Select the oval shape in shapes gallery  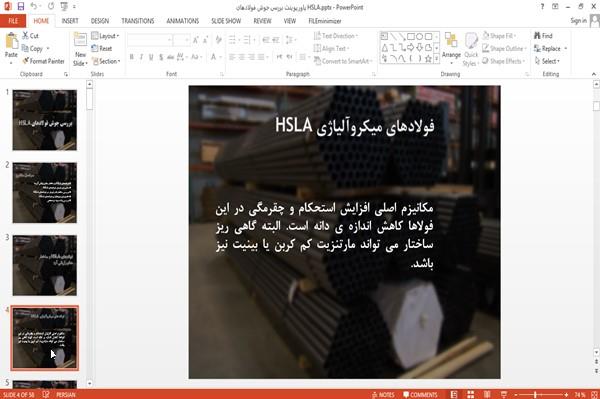(x=420, y=37)
